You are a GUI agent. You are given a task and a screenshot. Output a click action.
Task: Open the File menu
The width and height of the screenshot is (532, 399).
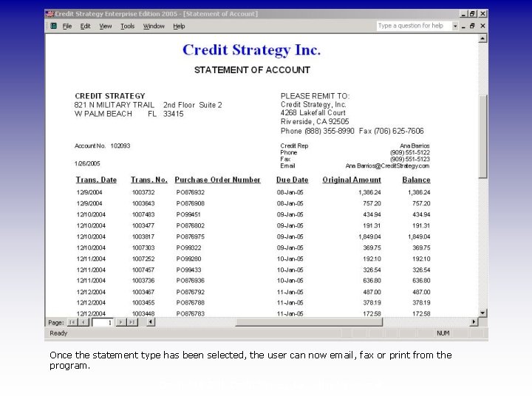[66, 26]
